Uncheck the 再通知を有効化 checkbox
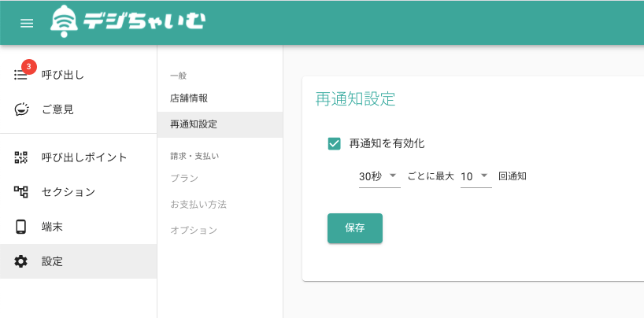This screenshot has height=318, width=644. point(334,144)
